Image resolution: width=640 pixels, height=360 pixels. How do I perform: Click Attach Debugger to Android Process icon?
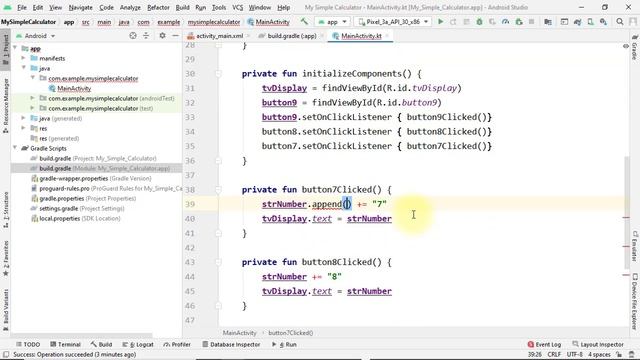(519, 22)
